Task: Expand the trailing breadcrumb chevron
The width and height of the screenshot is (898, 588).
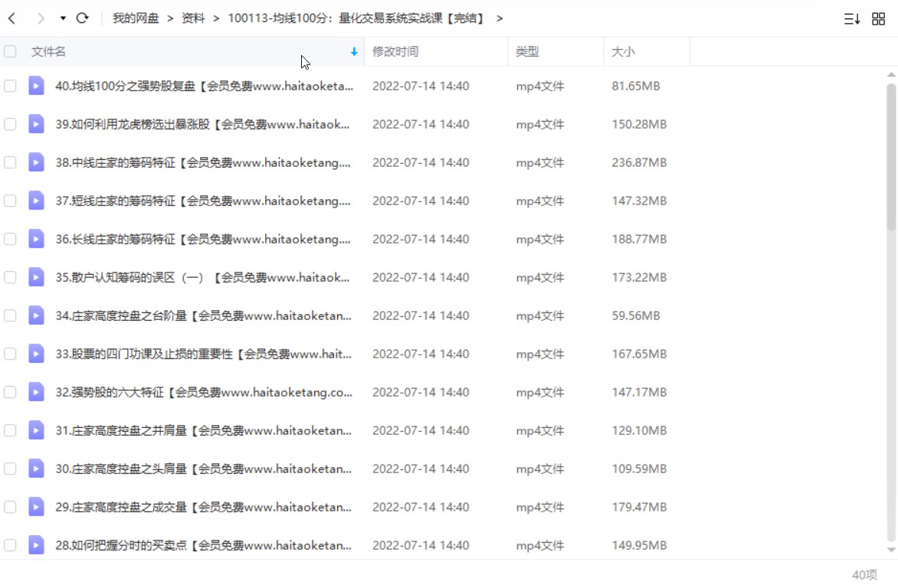Action: coord(500,18)
